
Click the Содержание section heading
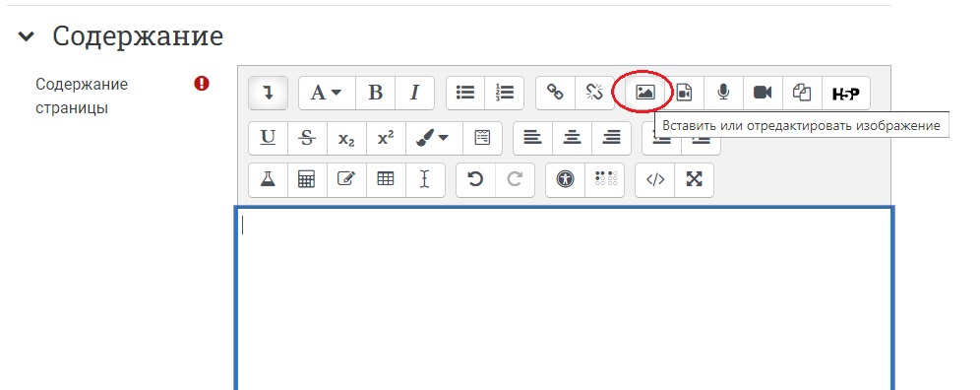click(x=138, y=36)
